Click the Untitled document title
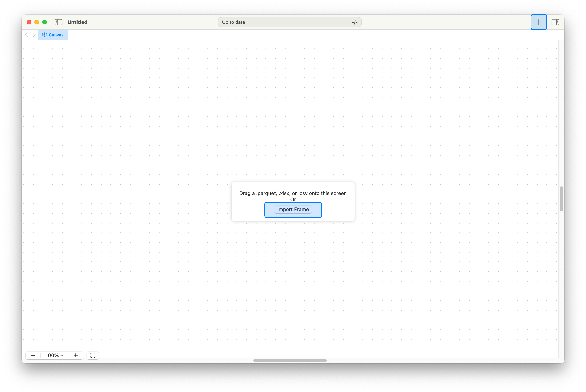Screen dimensions: 586x392 point(78,22)
